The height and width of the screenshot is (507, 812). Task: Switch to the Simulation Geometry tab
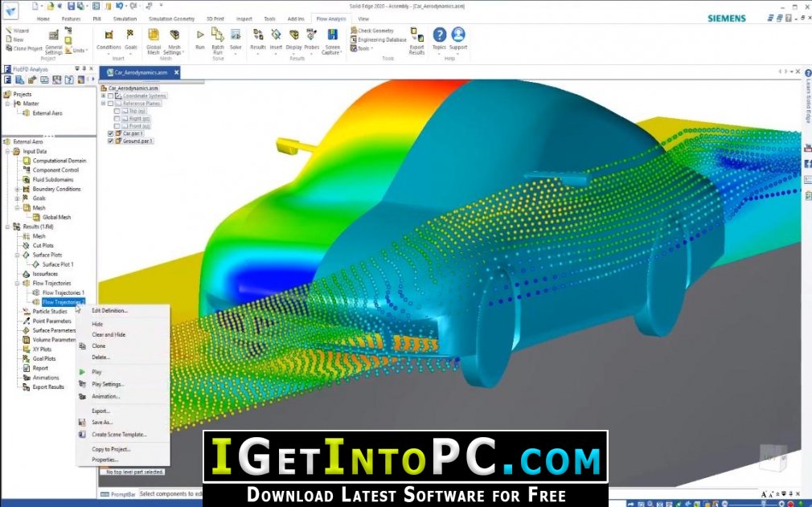[171, 18]
